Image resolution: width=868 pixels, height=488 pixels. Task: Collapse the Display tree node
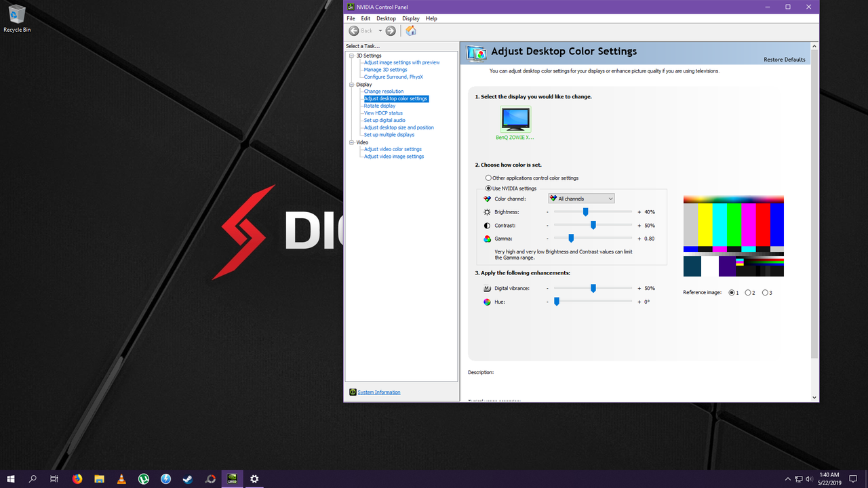click(350, 84)
